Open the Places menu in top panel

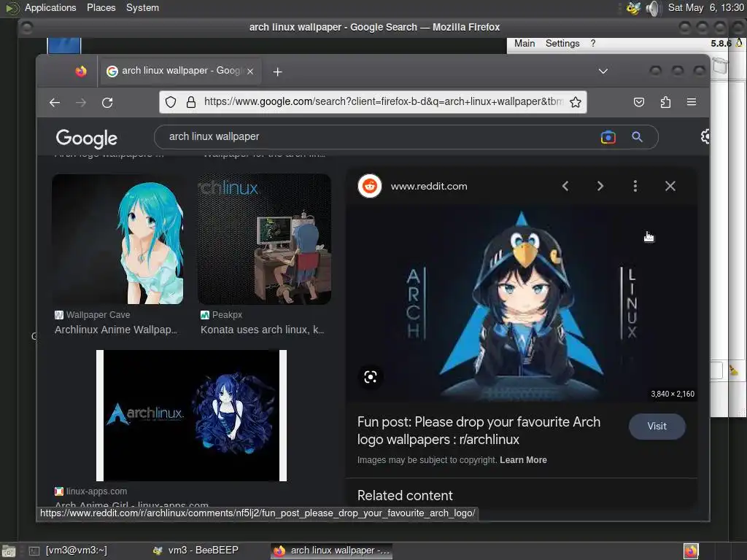point(101,7)
